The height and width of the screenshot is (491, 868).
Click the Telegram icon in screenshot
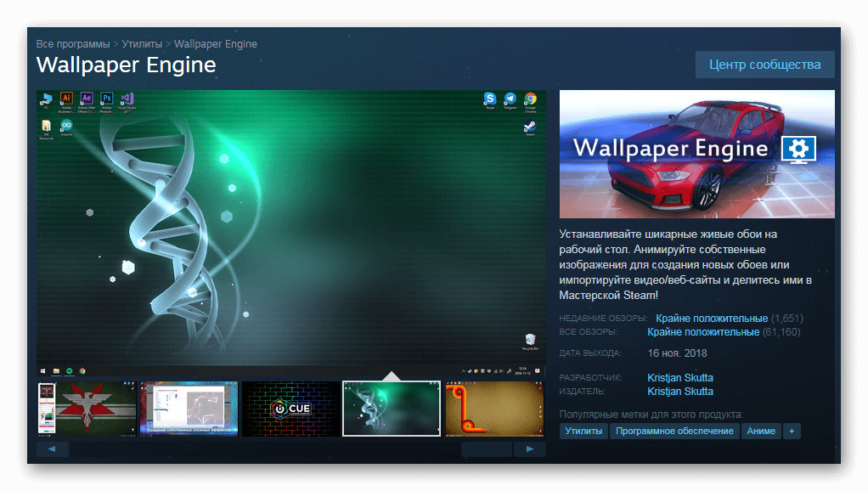pos(510,100)
